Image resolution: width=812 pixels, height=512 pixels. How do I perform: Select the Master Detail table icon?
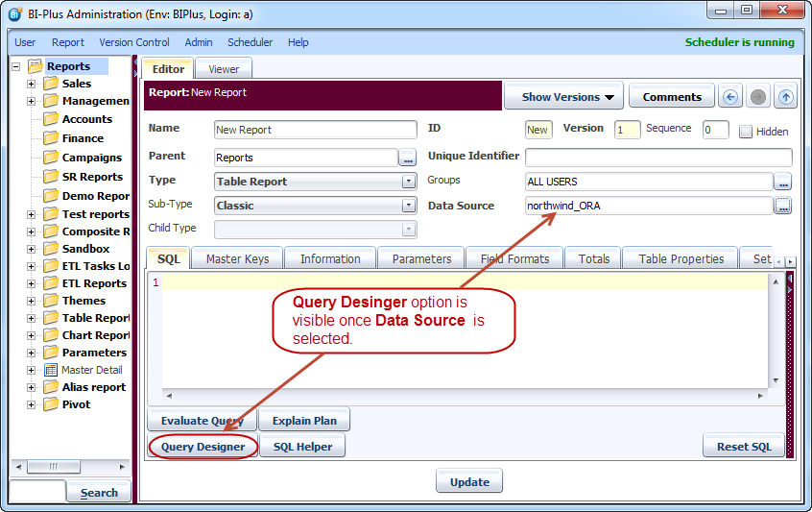point(51,370)
